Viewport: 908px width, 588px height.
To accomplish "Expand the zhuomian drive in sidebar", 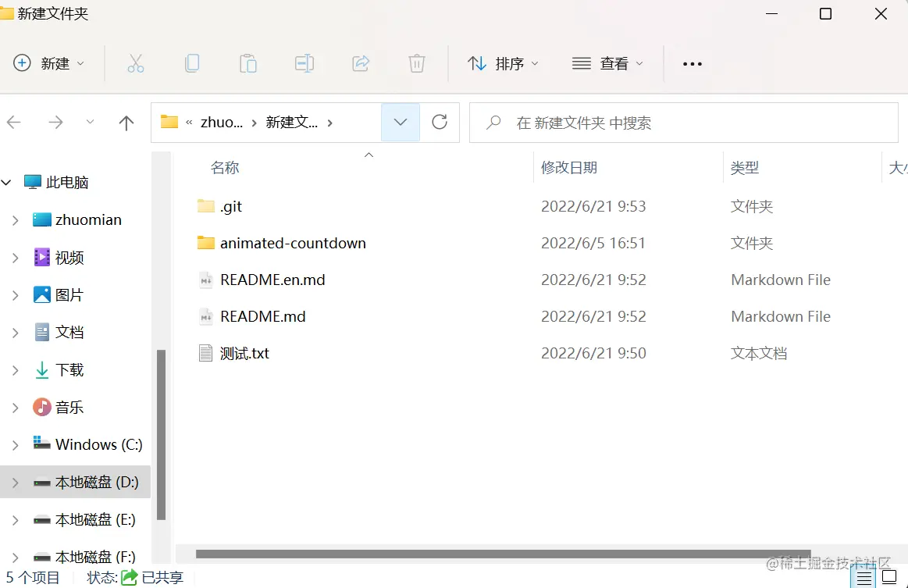I will [17, 219].
